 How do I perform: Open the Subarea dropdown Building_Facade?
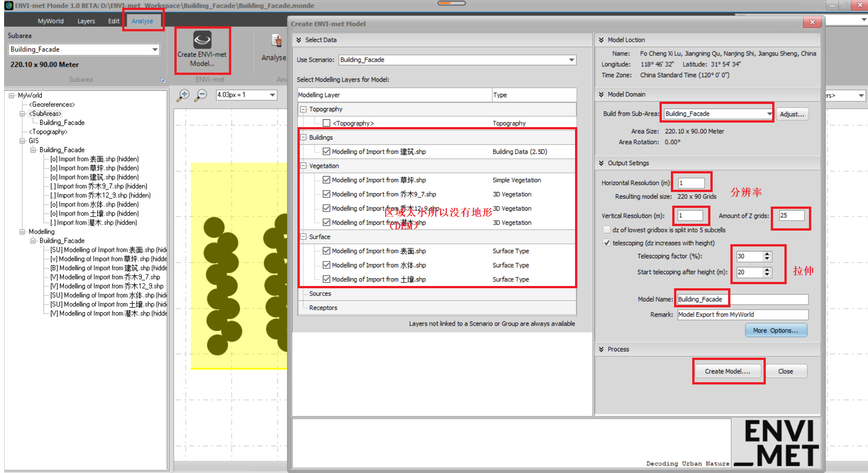pyautogui.click(x=84, y=49)
